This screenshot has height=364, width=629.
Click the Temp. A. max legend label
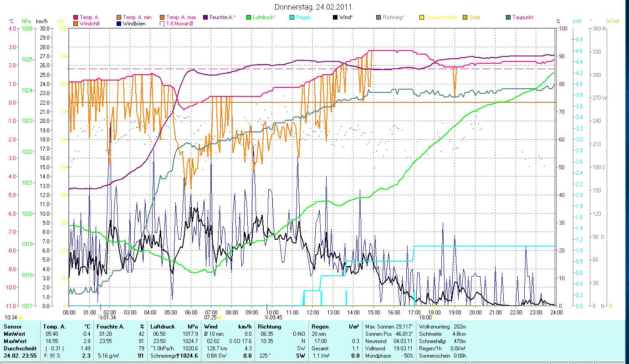coord(181,17)
